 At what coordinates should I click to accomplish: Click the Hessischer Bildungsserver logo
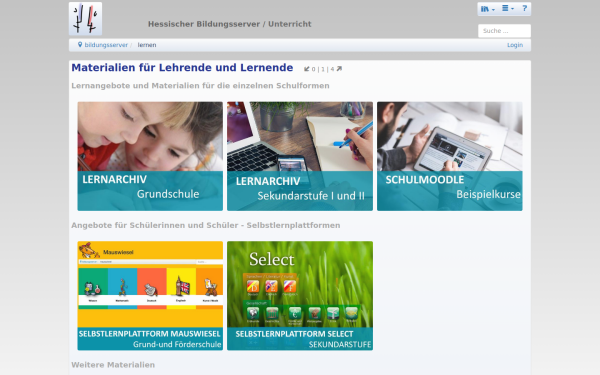click(85, 19)
